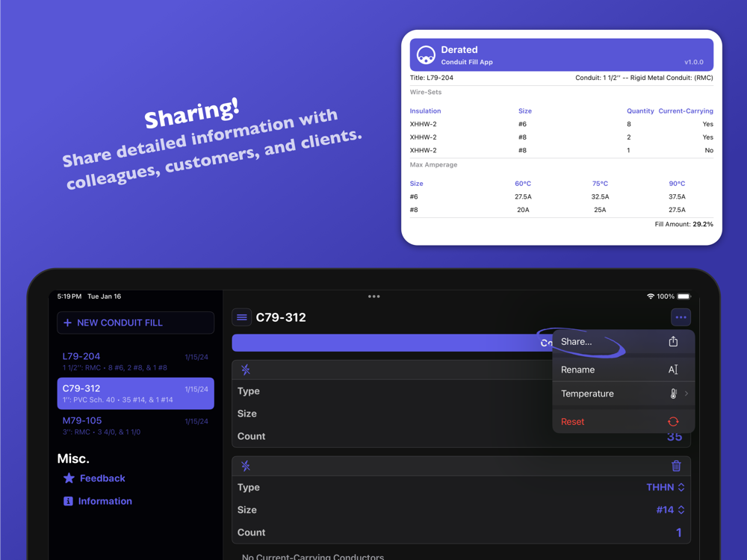
Task: Tap the multitasking three dots at top
Action: 374,296
